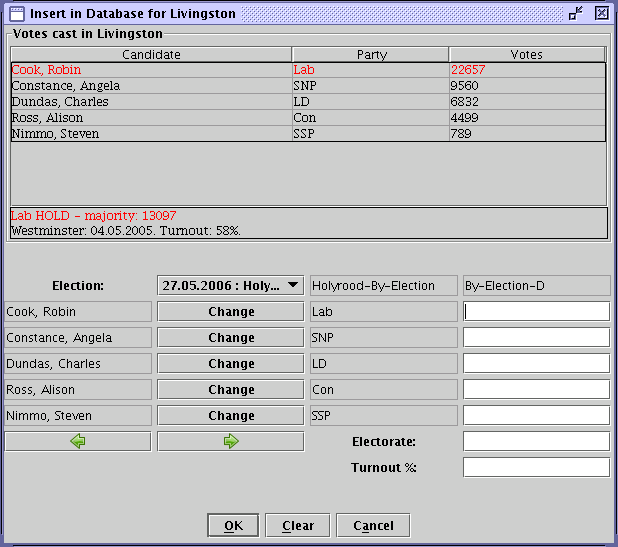Click the Dundas, Charles name field in form
The width and height of the screenshot is (618, 547).
click(x=78, y=364)
